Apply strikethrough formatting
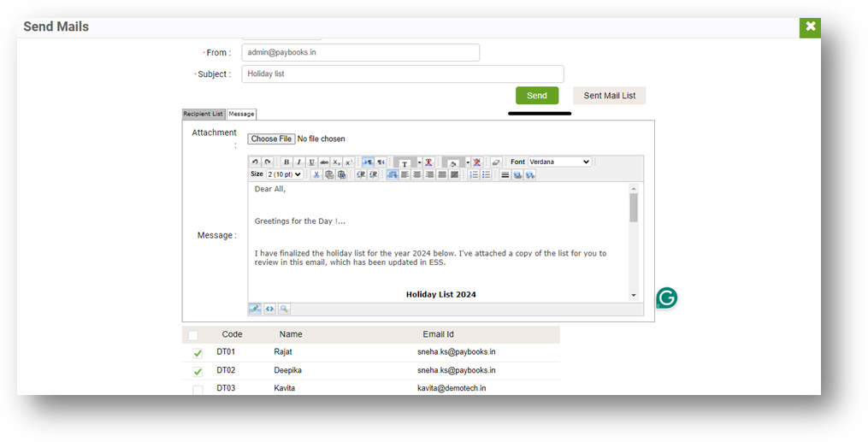 point(324,162)
